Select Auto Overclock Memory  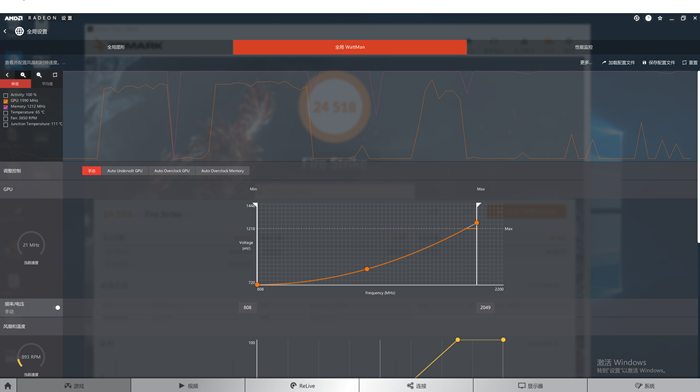tap(222, 171)
